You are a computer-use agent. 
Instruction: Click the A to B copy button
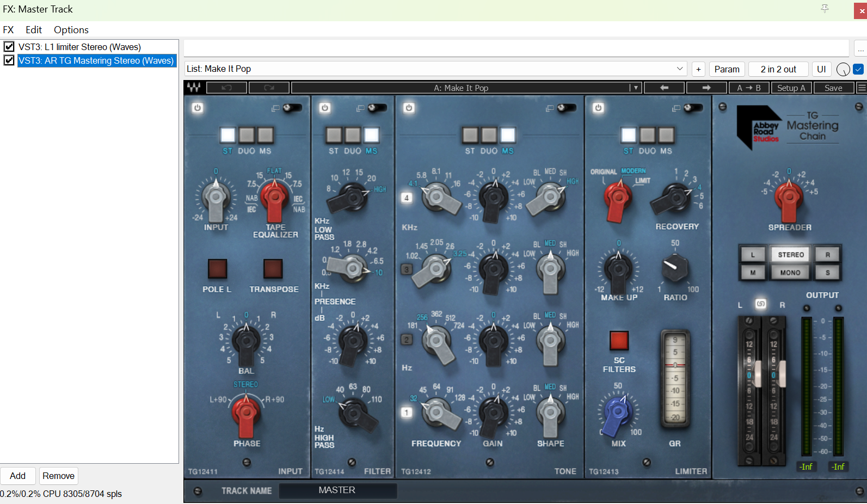pyautogui.click(x=748, y=88)
